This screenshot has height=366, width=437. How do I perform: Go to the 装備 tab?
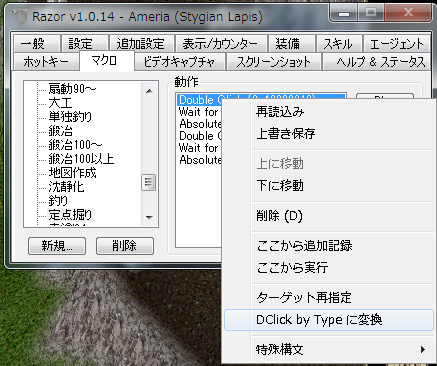[292, 43]
